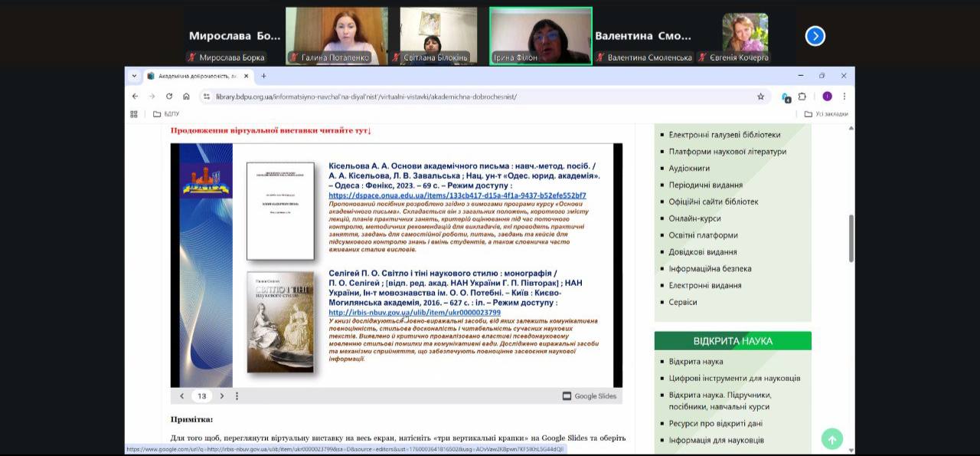Go to next slide in Google Slides
980x456 pixels.
point(222,396)
